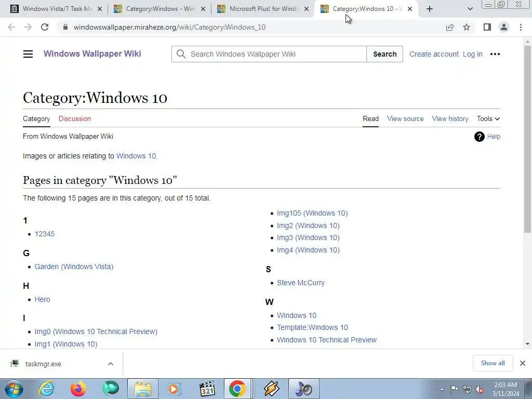Expand the Tools dropdown
The image size is (532, 399).
click(x=488, y=119)
